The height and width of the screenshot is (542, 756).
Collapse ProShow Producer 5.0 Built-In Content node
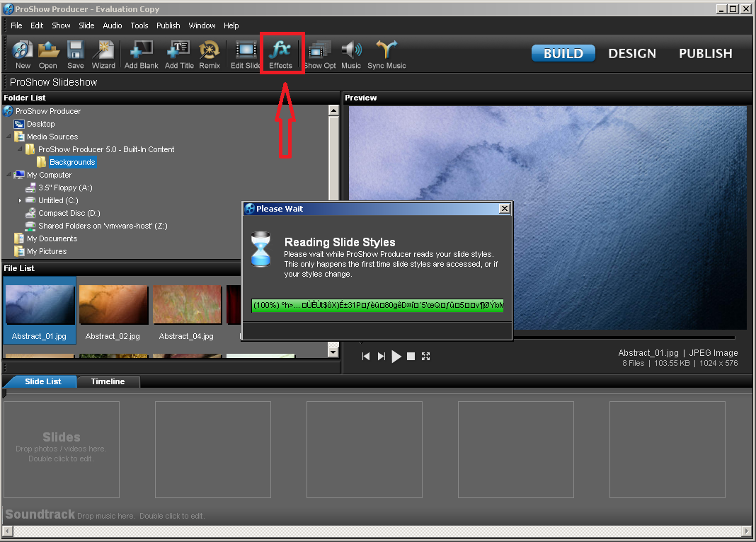click(20, 149)
